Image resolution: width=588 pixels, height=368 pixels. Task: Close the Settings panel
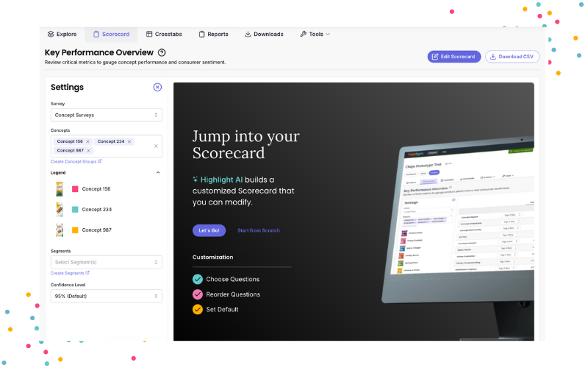tap(157, 87)
